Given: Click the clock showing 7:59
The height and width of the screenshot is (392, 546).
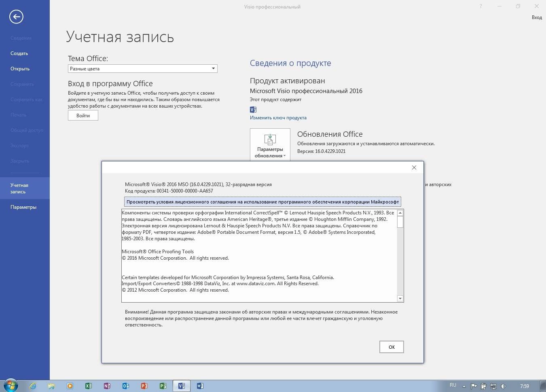Looking at the screenshot, I should (525, 386).
